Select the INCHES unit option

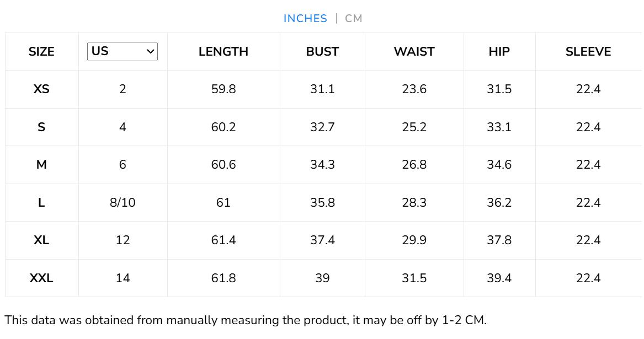pyautogui.click(x=305, y=19)
